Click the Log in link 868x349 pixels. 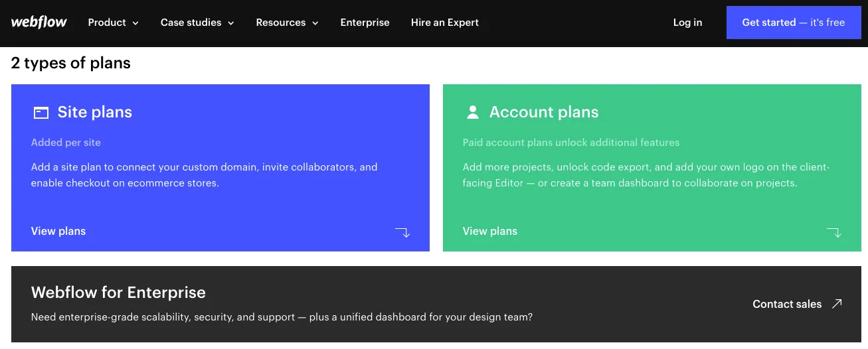687,23
